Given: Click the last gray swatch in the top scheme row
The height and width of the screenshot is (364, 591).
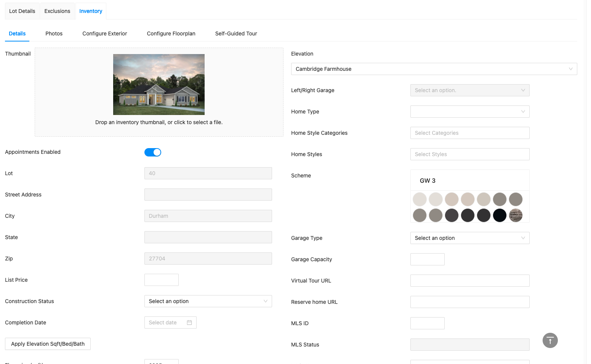Looking at the screenshot, I should (516, 199).
